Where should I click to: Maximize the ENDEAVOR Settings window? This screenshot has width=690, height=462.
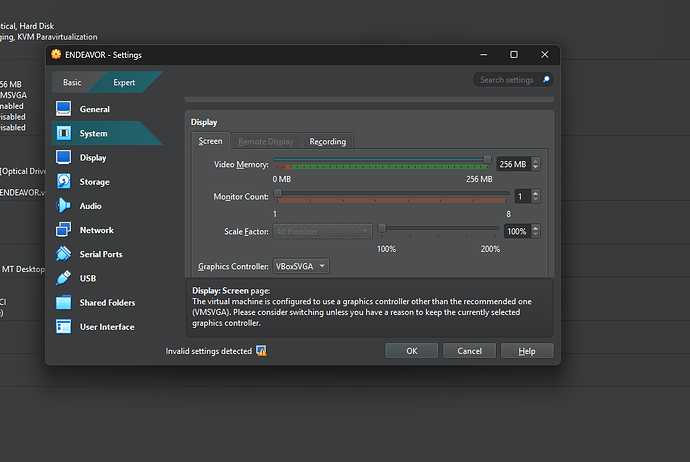514,55
